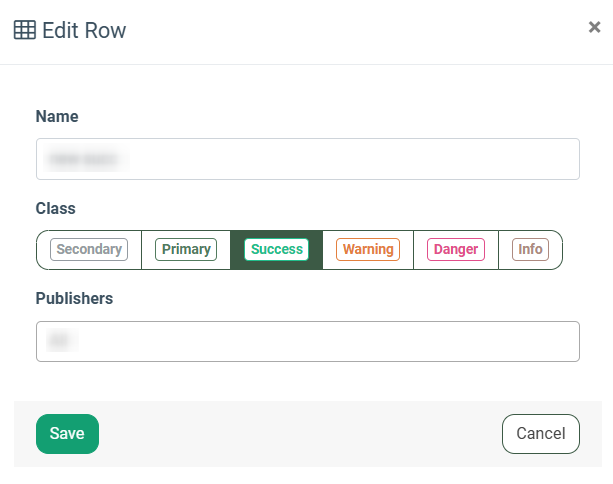
Task: Click the Edit Row dialog title
Action: click(84, 30)
